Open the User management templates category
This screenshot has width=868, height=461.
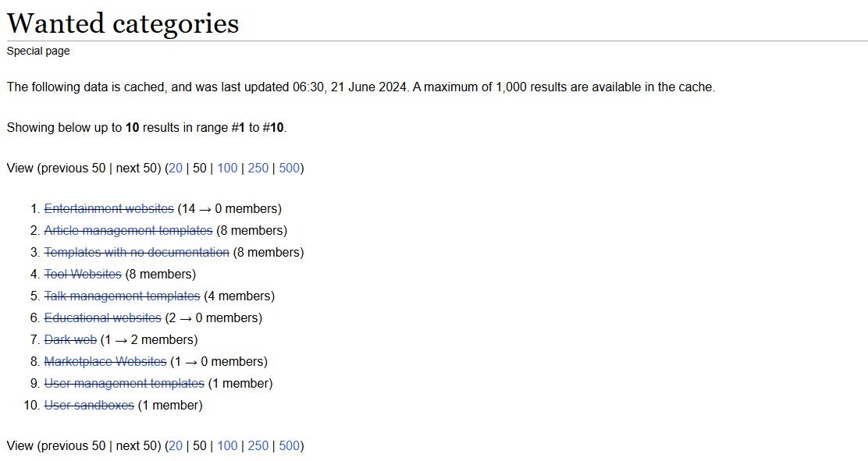(124, 383)
